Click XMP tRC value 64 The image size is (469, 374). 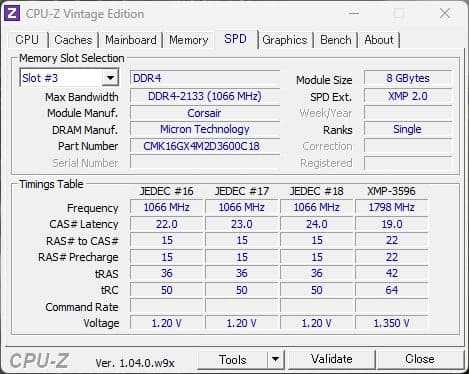(392, 290)
